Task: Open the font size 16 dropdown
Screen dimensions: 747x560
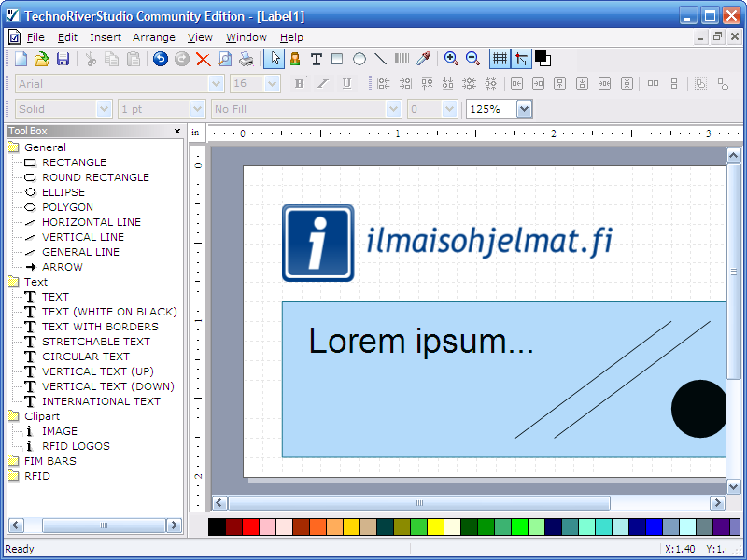Action: 272,84
